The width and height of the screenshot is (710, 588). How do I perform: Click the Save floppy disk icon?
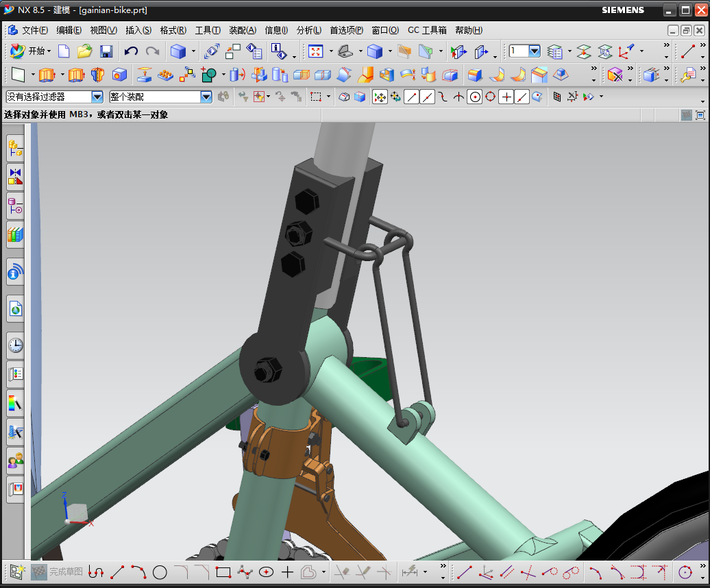click(106, 51)
